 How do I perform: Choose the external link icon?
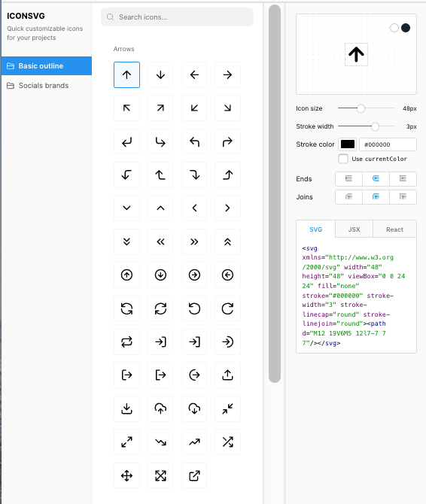click(194, 475)
